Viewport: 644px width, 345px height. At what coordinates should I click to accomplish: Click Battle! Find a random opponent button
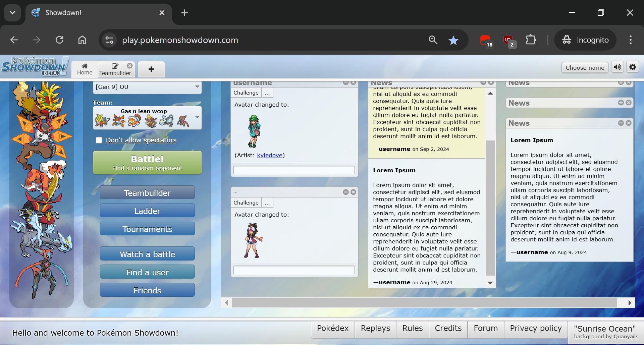pos(147,163)
